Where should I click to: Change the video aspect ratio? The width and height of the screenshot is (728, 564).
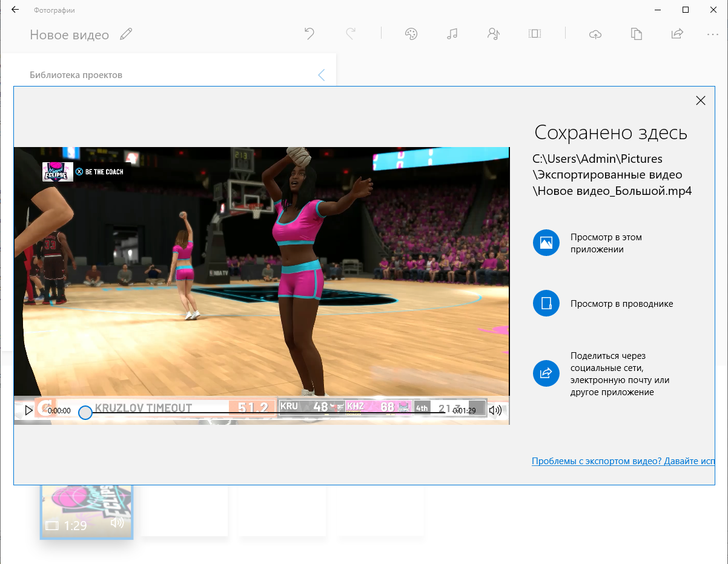click(x=535, y=34)
